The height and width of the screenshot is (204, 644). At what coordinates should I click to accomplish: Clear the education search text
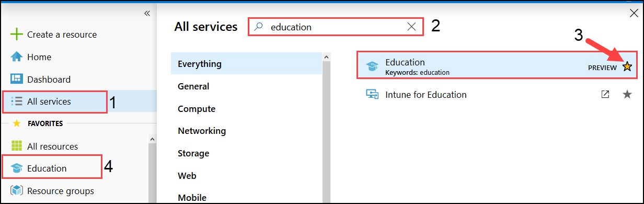coord(411,27)
